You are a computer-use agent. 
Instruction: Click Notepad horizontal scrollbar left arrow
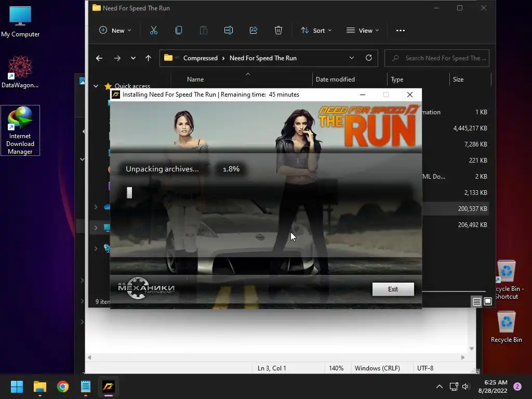pyautogui.click(x=89, y=357)
